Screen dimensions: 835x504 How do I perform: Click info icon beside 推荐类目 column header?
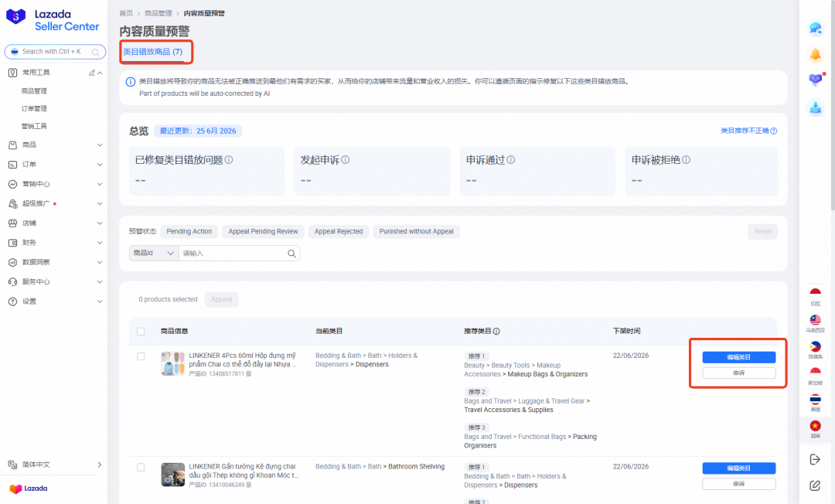tap(496, 331)
